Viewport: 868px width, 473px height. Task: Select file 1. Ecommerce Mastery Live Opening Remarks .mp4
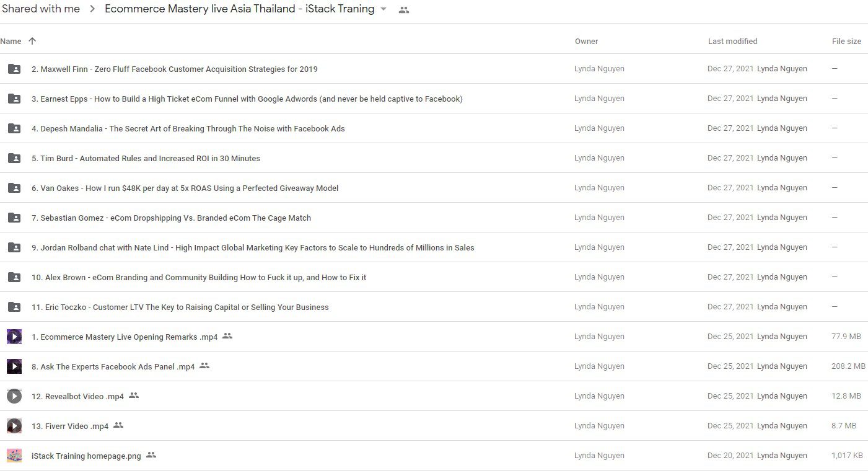125,337
